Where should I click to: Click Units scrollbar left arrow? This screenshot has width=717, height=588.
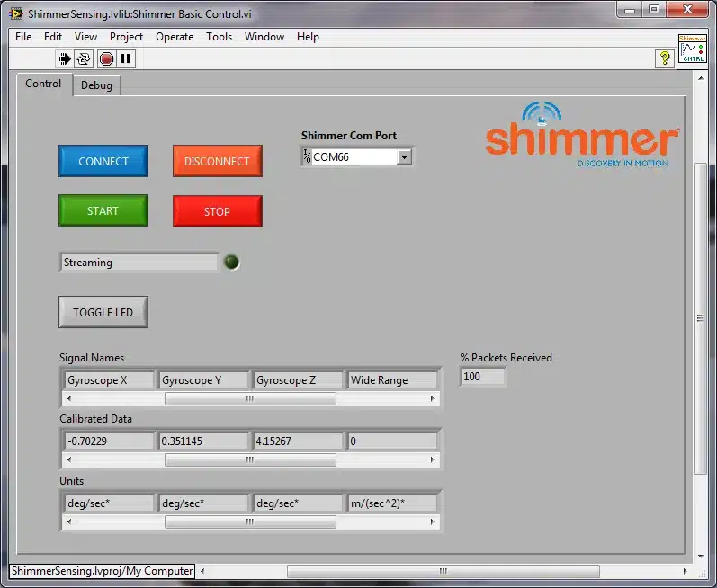[69, 521]
